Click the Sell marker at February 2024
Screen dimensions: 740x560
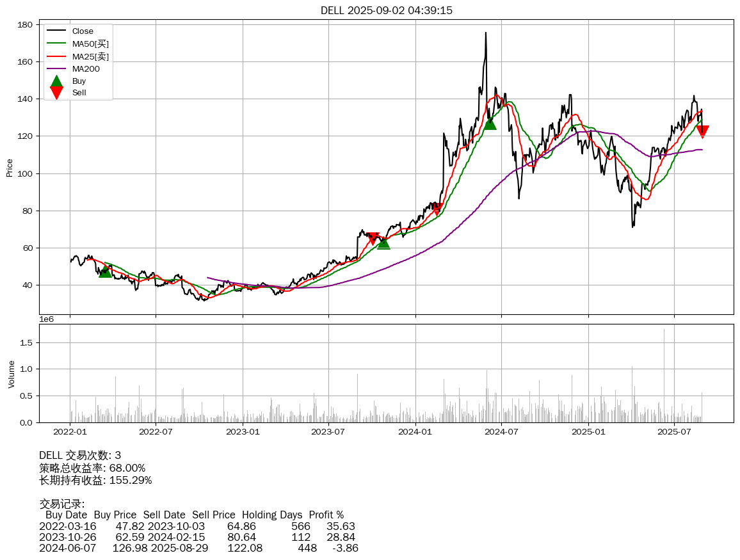pyautogui.click(x=437, y=209)
